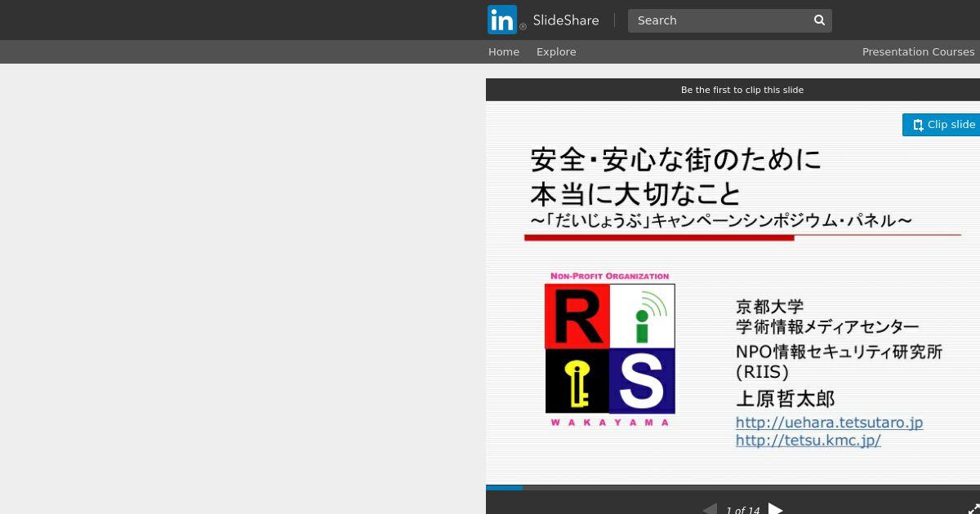
Task: Click the LinkedIn logo icon
Action: click(x=502, y=20)
